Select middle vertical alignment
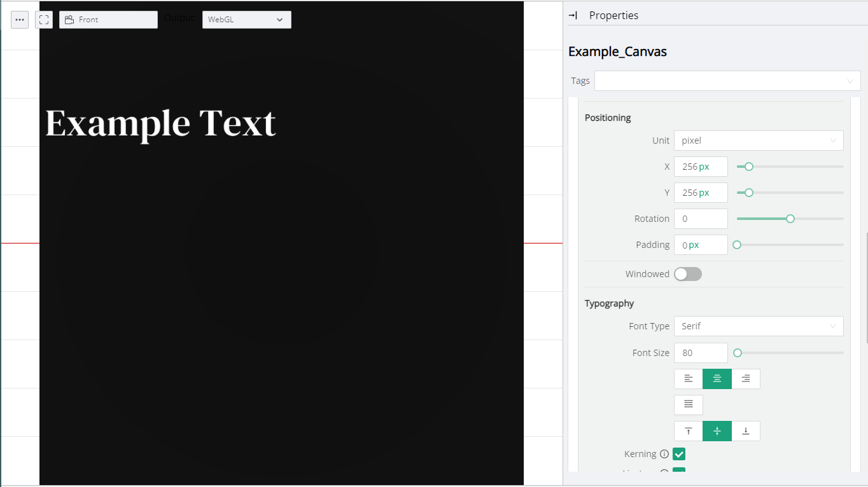Viewport: 868px width, 487px height. coord(717,431)
